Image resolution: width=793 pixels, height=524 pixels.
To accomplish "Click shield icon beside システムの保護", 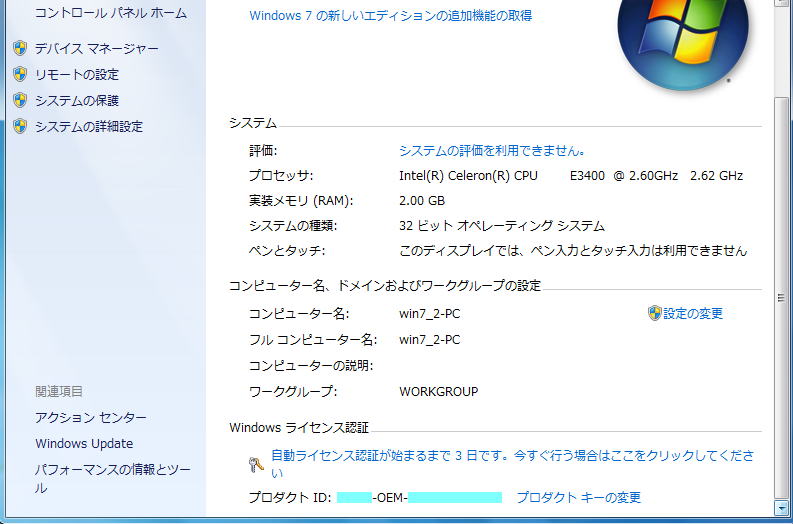I will point(20,100).
